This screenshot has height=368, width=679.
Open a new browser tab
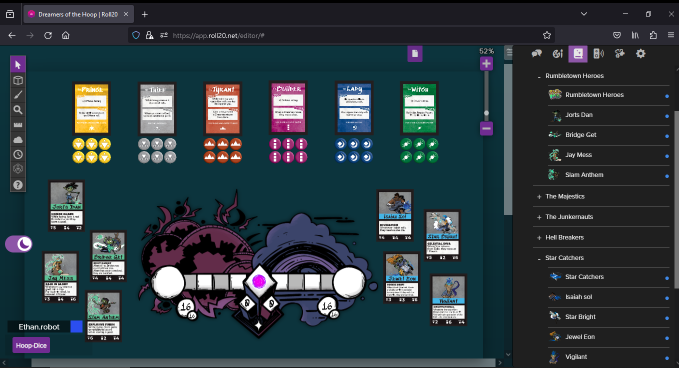point(145,14)
